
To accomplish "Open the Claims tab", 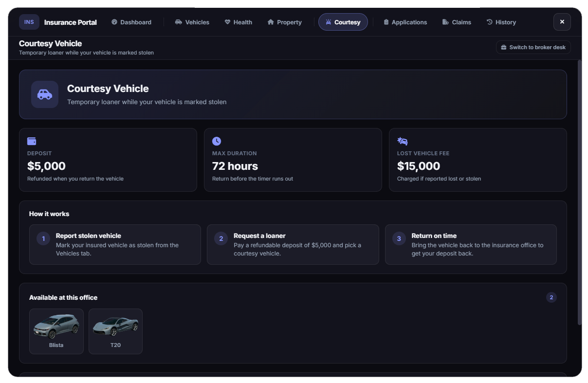I will [x=457, y=22].
